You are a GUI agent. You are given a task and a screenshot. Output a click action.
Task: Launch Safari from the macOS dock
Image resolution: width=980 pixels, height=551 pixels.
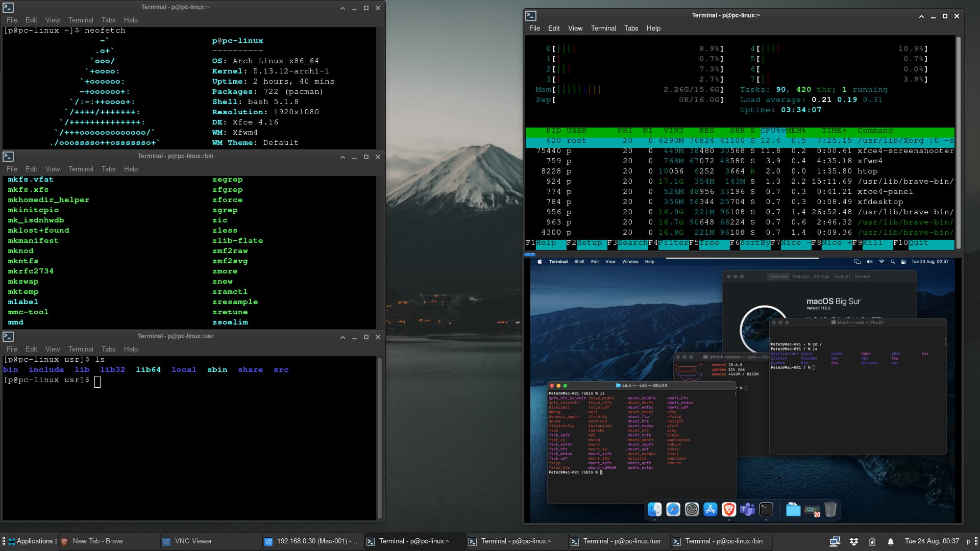673,509
